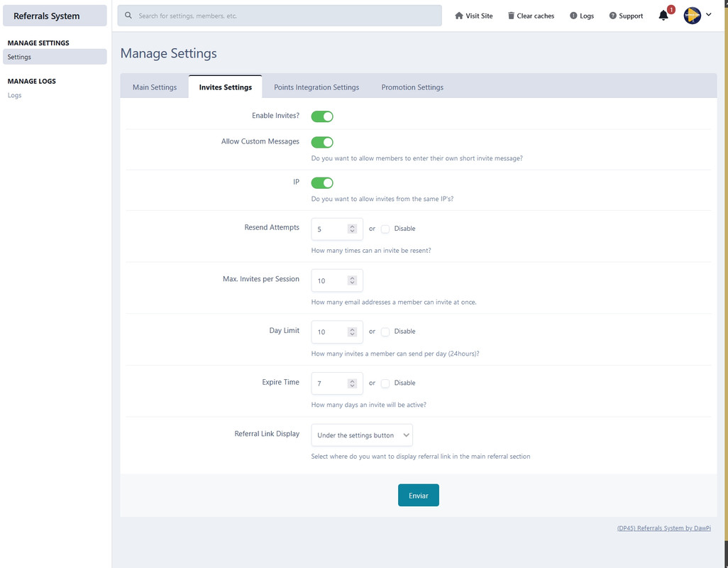Click the Logs info icon in header

coord(573,16)
